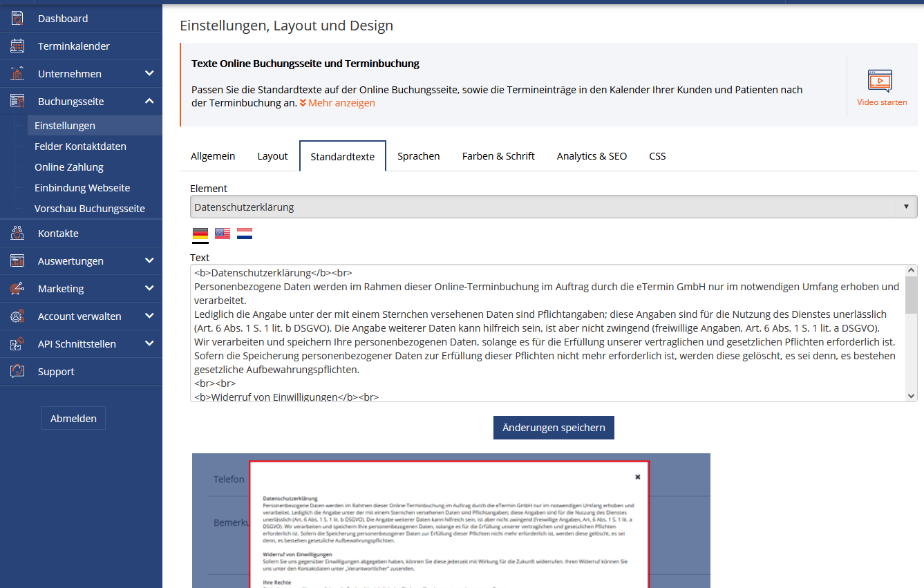Open the Element dropdown Datenschutzerklärung
The image size is (924, 588).
tap(554, 207)
